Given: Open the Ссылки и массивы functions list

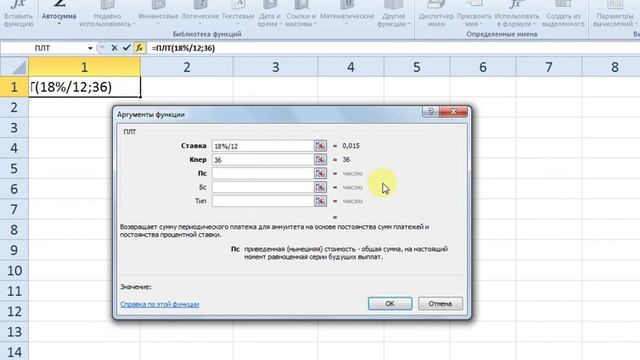Looking at the screenshot, I should [x=301, y=13].
